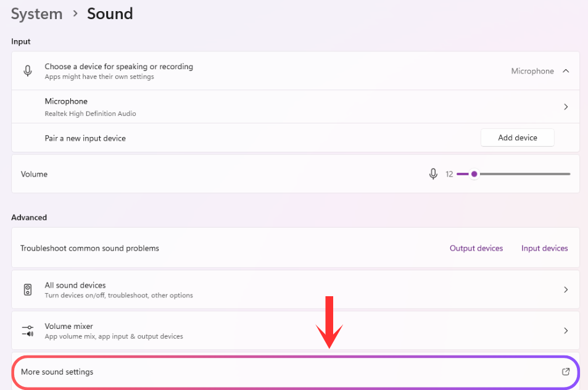This screenshot has width=588, height=390.
Task: Open Microphone Realtek properties chevron
Action: click(x=566, y=107)
